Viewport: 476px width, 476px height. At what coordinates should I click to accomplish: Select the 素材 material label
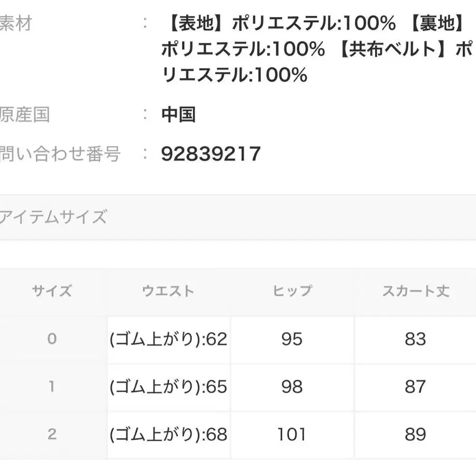(16, 23)
